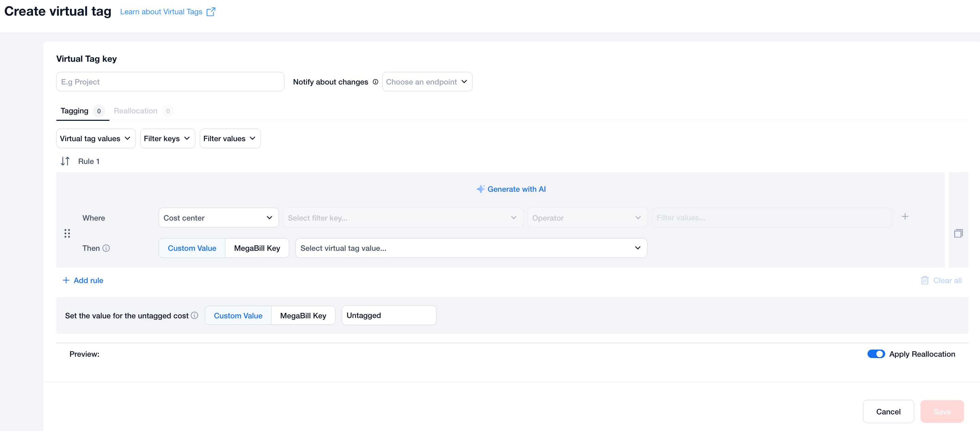The image size is (980, 431).
Task: Expand Select virtual tag value dropdown
Action: (471, 248)
